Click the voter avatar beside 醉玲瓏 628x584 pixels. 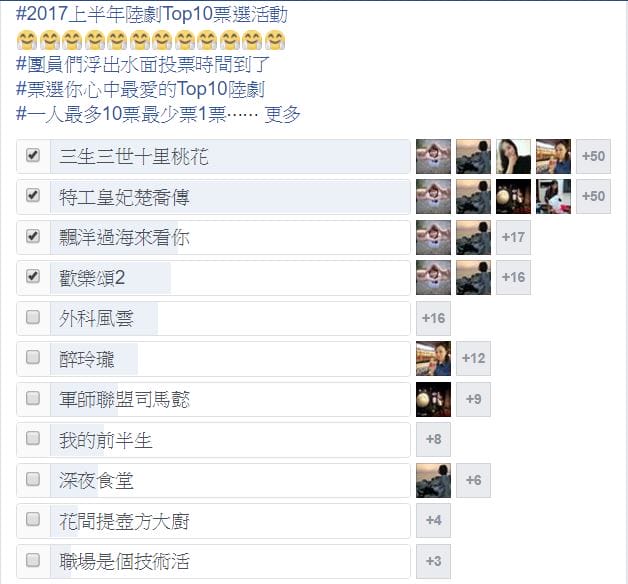(433, 358)
